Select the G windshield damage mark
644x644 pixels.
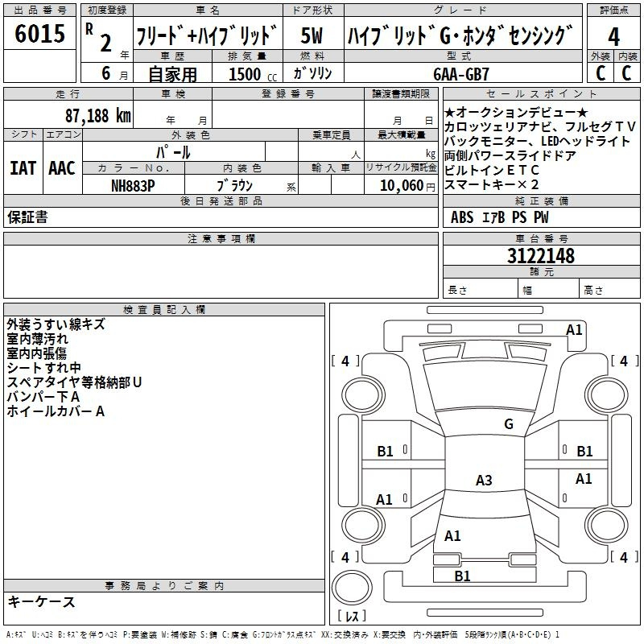[x=509, y=424]
